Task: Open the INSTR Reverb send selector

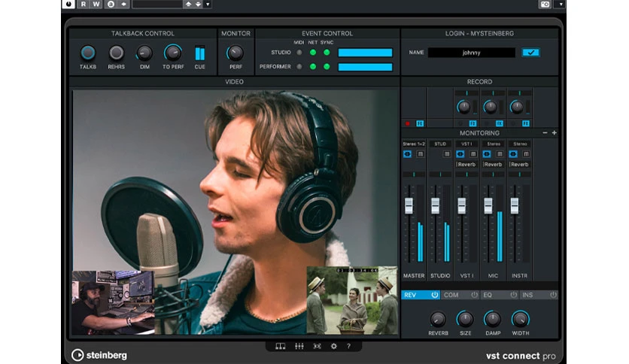Action: coord(519,165)
